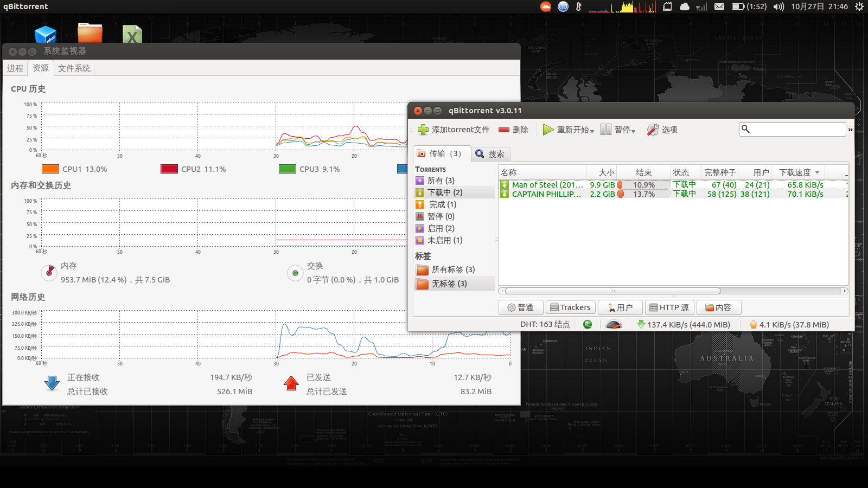Click the Man of Steel 10.9% progress bar
The image size is (868, 488).
pyautogui.click(x=644, y=185)
